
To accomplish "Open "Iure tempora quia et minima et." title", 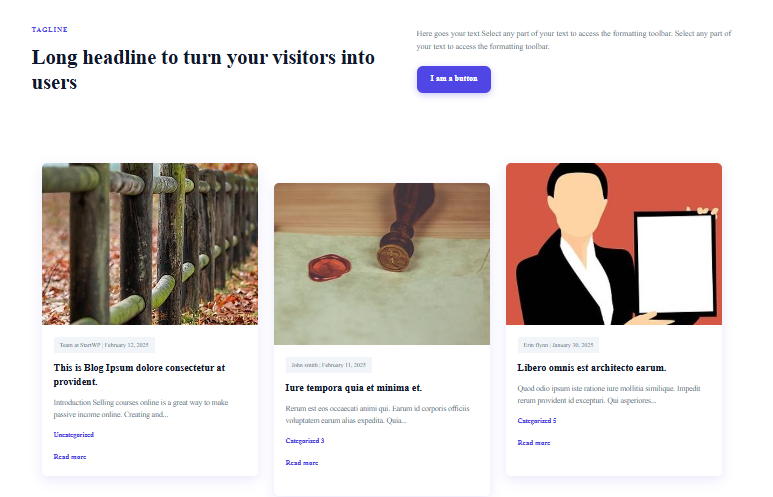I will pos(353,388).
